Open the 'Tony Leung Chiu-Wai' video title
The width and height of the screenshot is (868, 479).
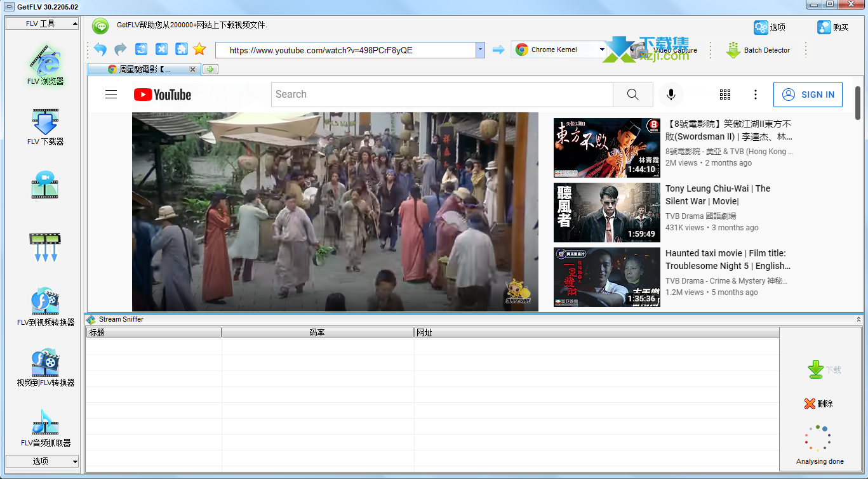click(718, 195)
